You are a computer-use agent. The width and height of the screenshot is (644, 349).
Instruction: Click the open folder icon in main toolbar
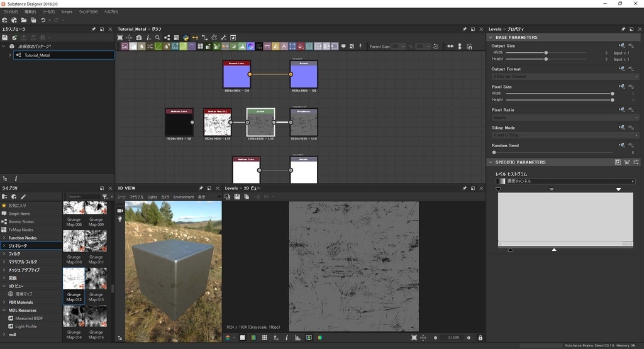point(24,20)
